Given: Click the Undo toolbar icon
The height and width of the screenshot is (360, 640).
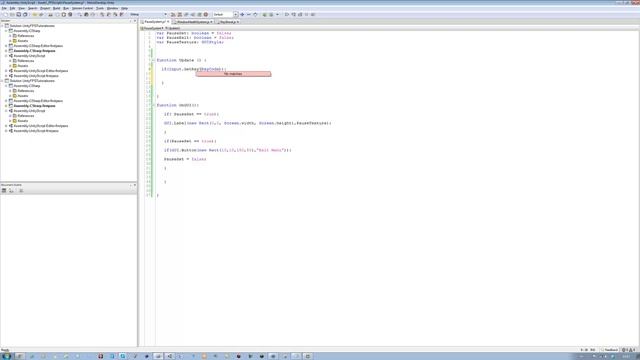Looking at the screenshot, I should point(35,14).
